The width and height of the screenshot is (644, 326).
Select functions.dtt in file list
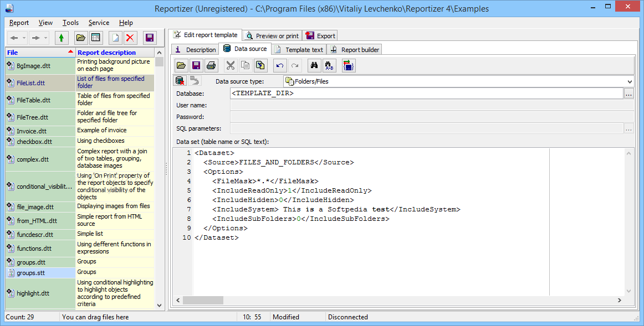[40, 249]
